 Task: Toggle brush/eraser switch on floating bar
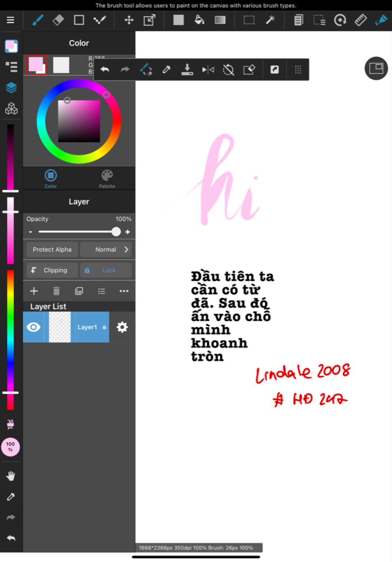click(146, 69)
